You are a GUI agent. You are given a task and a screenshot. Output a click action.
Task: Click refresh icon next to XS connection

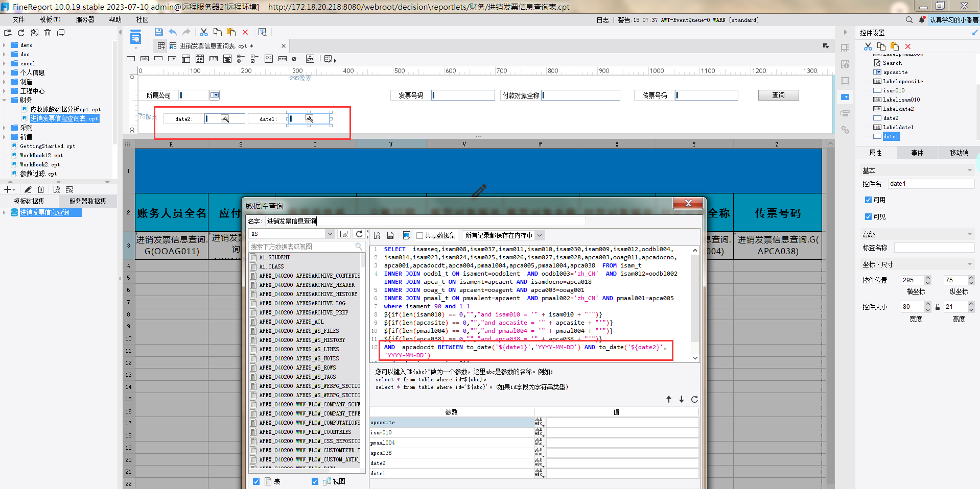click(x=359, y=234)
